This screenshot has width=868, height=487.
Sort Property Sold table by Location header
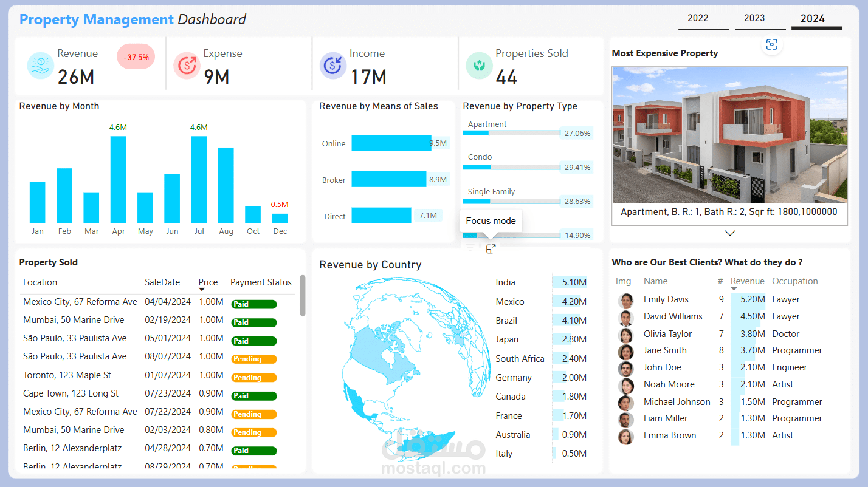(x=40, y=282)
